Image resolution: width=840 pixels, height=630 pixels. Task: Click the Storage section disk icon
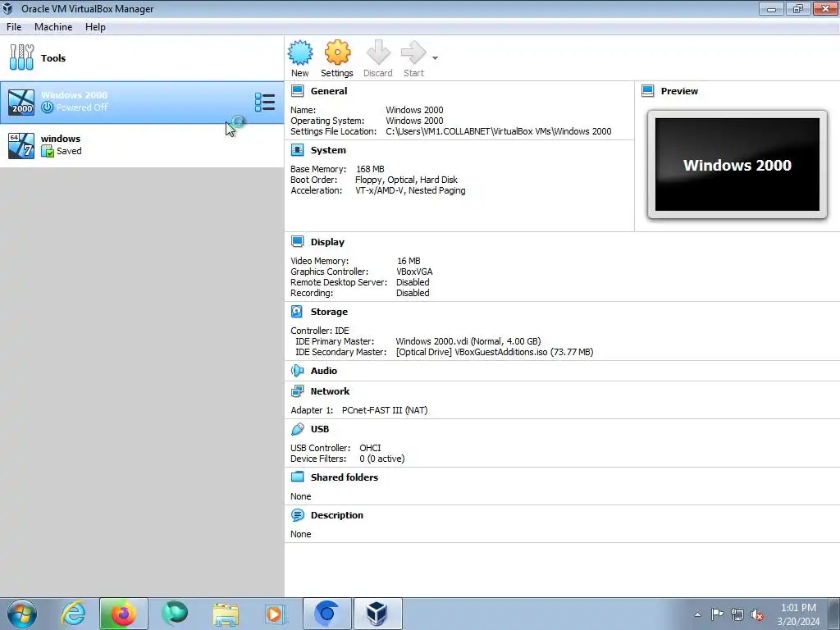[297, 311]
